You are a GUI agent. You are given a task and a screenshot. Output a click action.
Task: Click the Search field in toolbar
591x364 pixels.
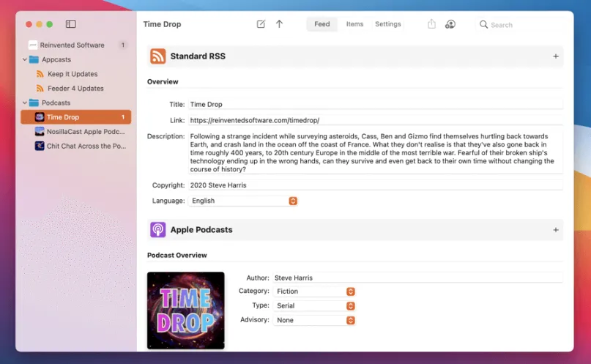[520, 24]
